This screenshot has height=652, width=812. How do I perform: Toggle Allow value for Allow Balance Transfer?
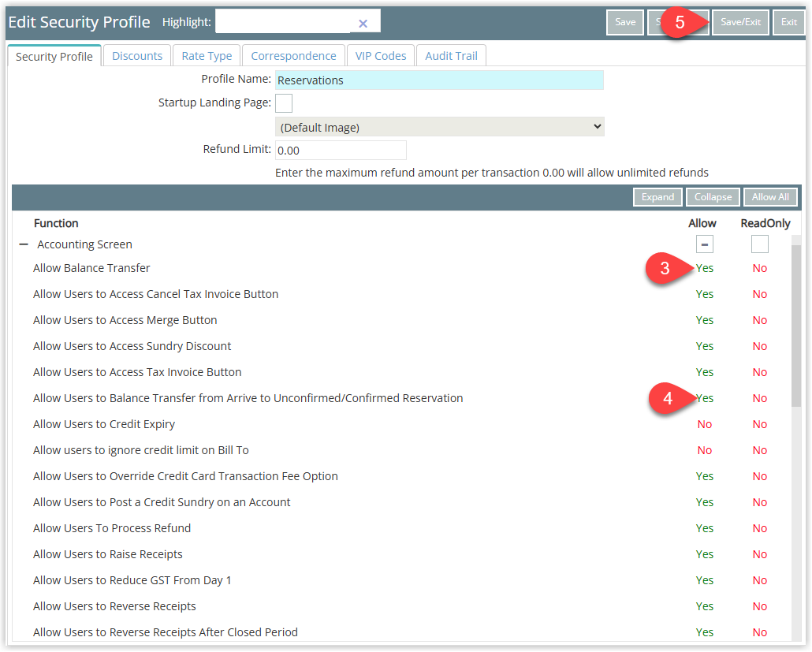click(x=705, y=268)
